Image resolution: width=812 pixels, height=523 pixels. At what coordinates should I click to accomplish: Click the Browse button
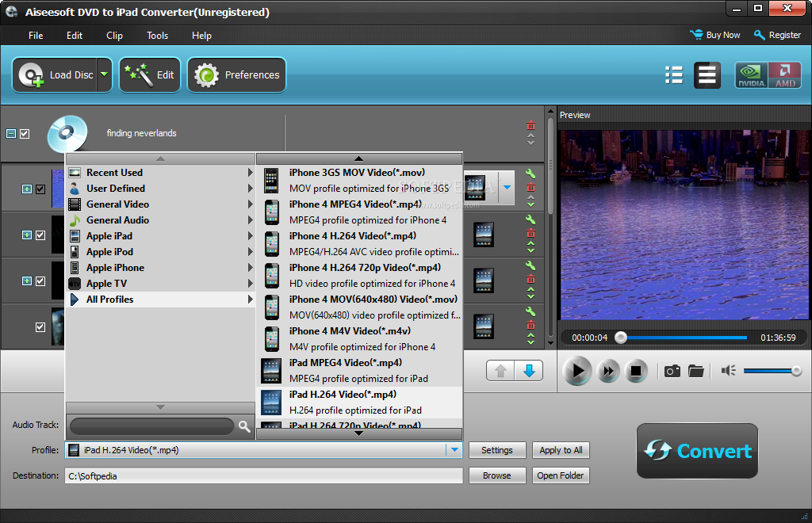coord(497,475)
